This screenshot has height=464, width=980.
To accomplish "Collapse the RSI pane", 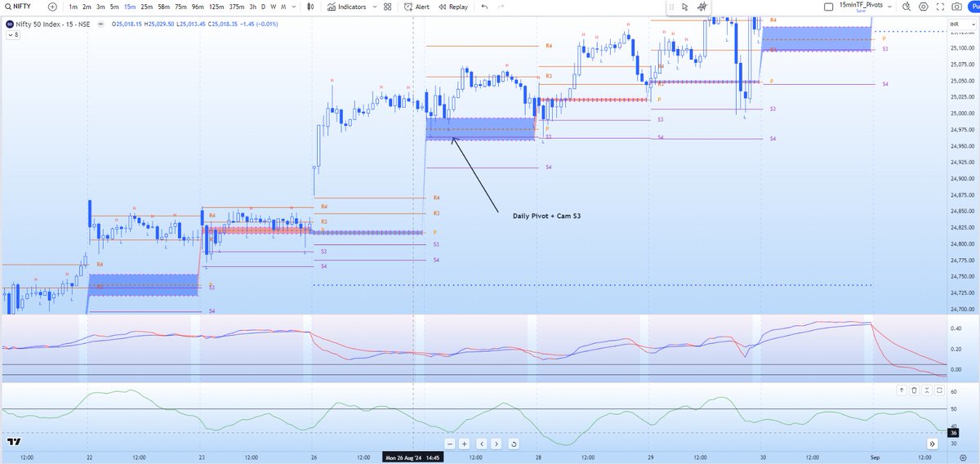I will 926,391.
